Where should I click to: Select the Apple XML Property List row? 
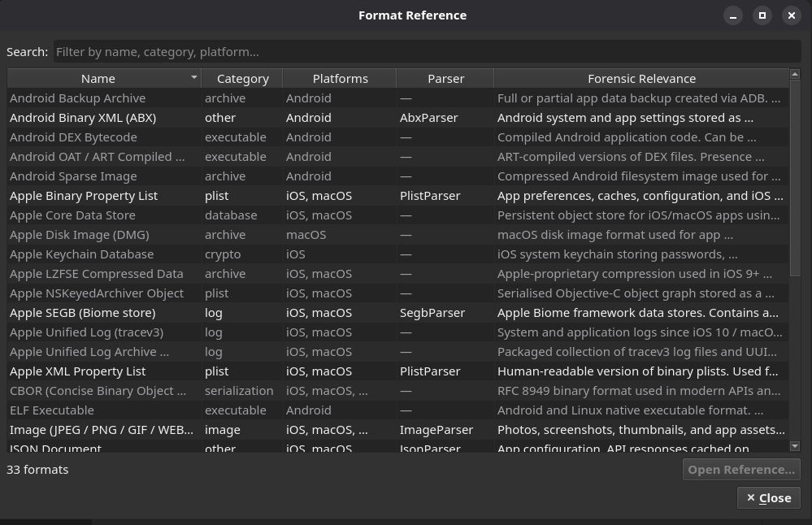click(397, 371)
